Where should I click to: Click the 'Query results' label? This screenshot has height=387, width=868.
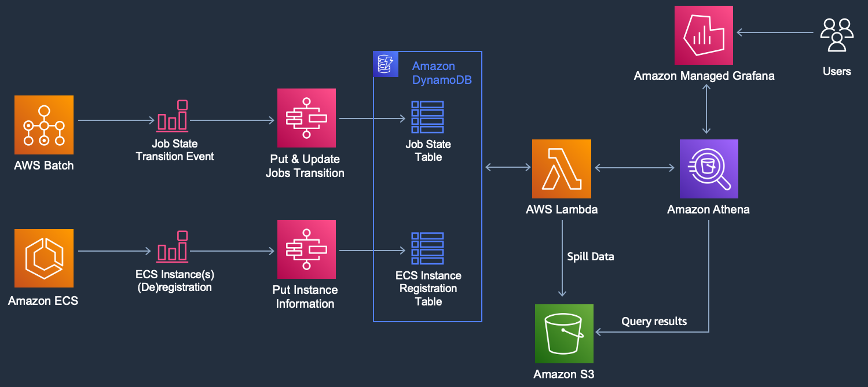tap(654, 322)
